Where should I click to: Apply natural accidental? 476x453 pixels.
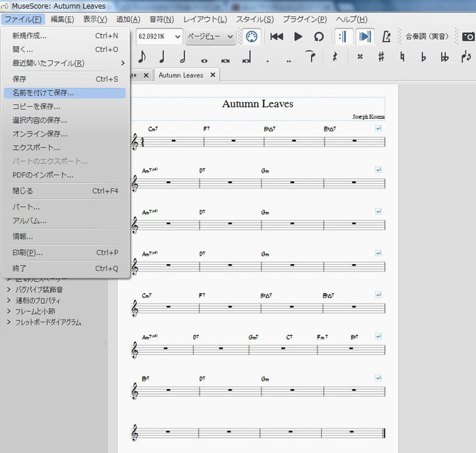pyautogui.click(x=402, y=57)
